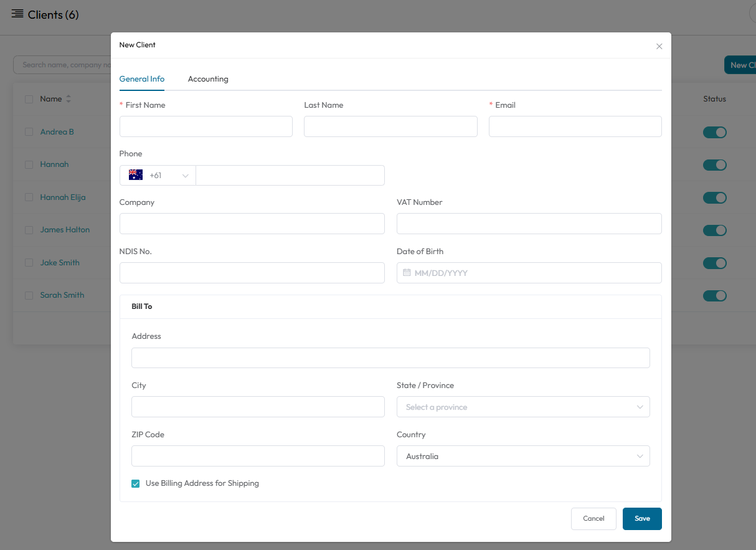The width and height of the screenshot is (756, 550).
Task: Click the phone number input field
Action: point(290,175)
